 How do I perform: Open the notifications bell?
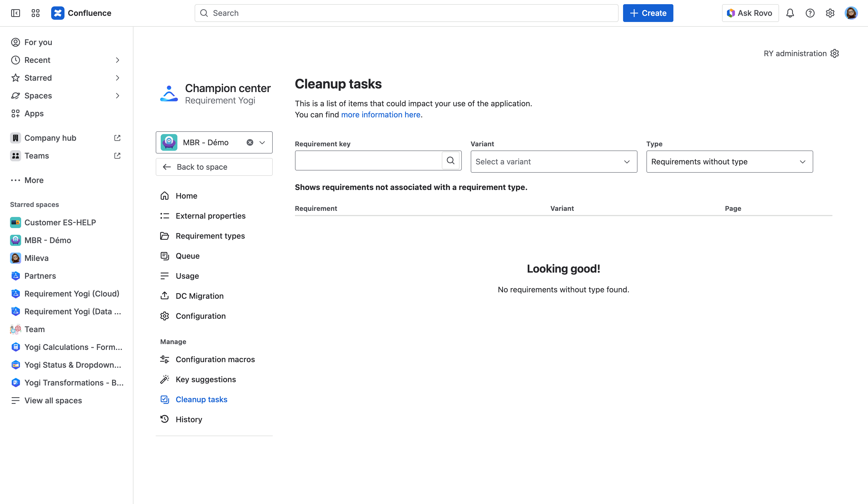click(790, 13)
